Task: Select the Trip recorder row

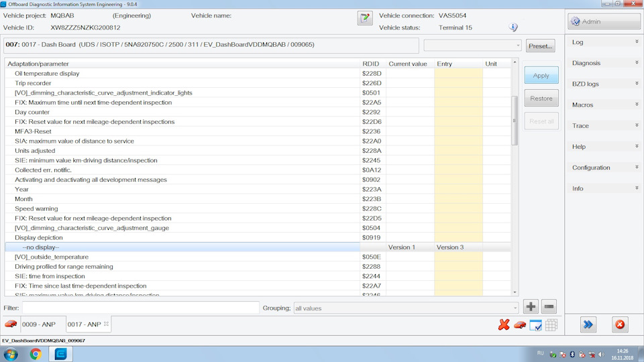Action: (x=258, y=83)
